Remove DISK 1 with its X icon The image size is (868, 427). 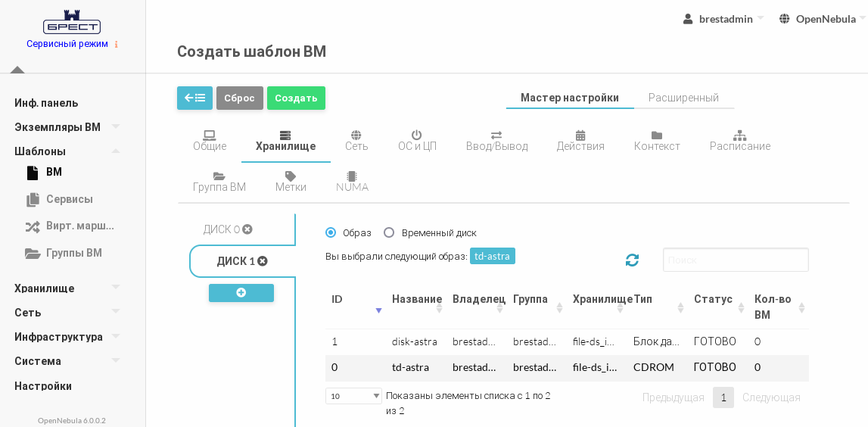[x=263, y=261]
